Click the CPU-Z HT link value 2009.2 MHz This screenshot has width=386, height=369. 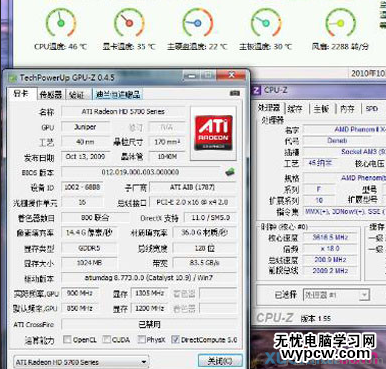tap(330, 271)
